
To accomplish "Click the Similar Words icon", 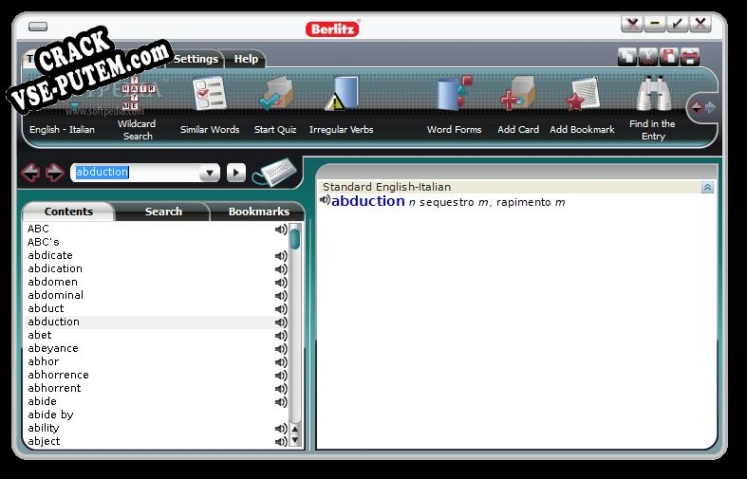I will 210,96.
